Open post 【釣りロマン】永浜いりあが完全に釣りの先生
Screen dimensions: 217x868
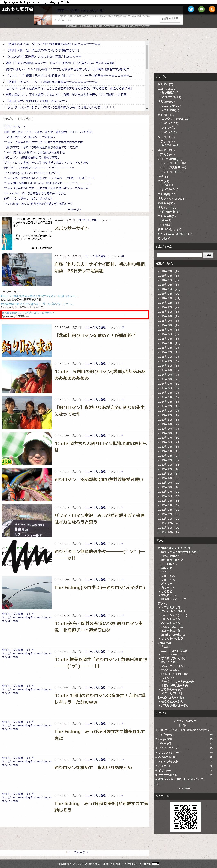coord(99,410)
